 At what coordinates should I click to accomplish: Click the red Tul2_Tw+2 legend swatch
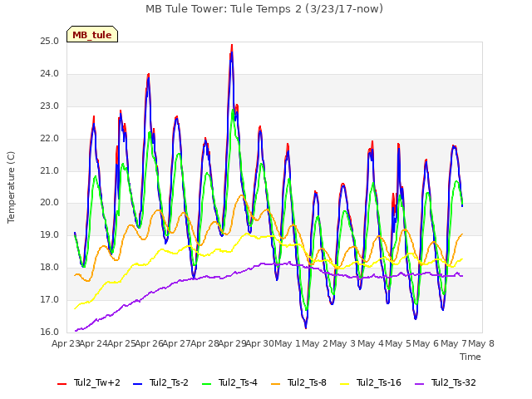pyautogui.click(x=62, y=383)
